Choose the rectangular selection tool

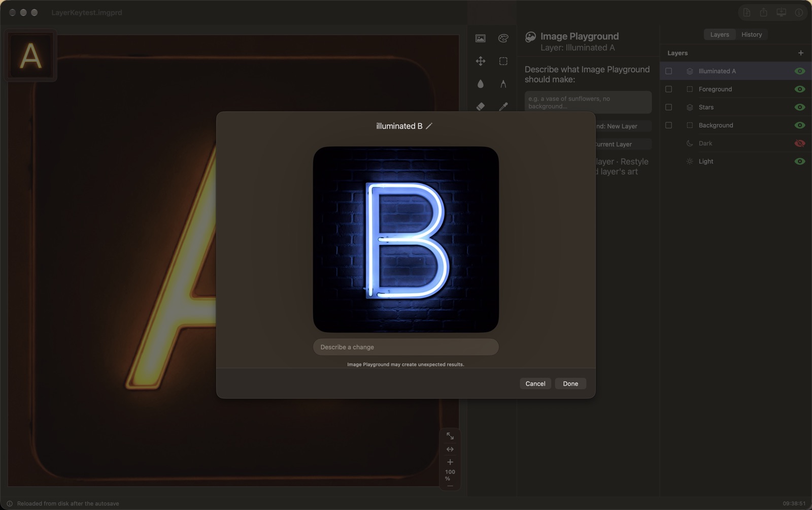[503, 61]
